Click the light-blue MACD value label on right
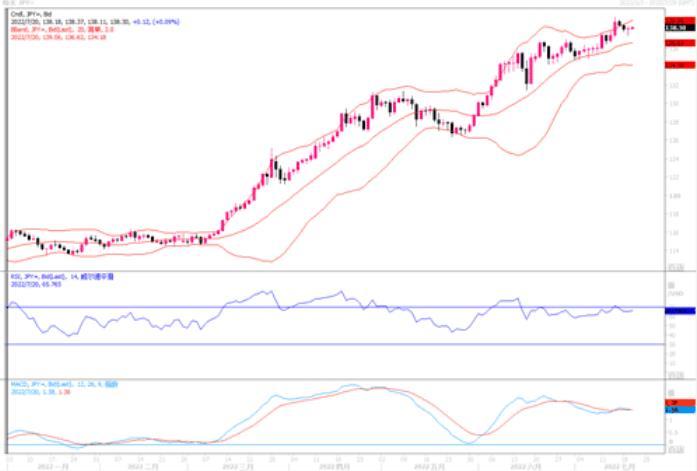697x471 pixels. (680, 409)
